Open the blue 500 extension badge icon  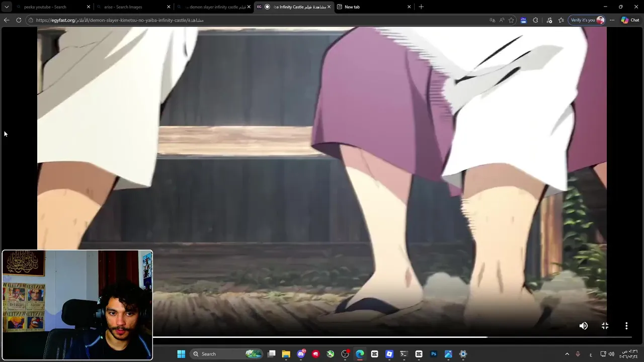pos(523,20)
